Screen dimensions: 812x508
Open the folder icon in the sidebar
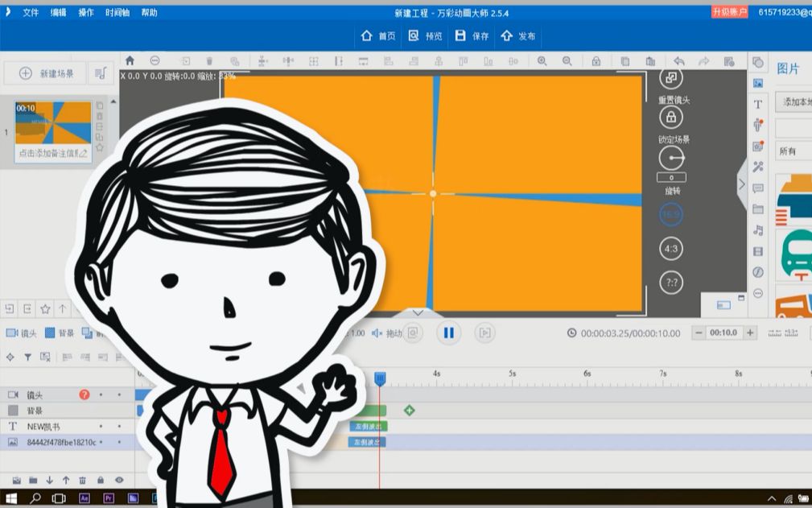click(x=758, y=209)
